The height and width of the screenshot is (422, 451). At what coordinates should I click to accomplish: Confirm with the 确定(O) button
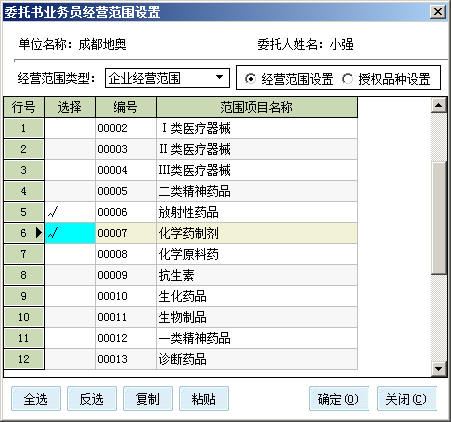tap(339, 399)
